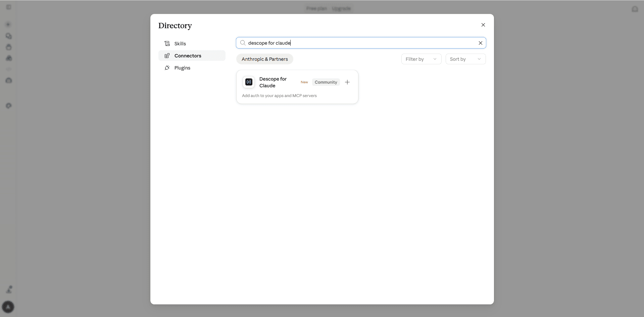Open the Sort by dropdown

click(x=465, y=59)
